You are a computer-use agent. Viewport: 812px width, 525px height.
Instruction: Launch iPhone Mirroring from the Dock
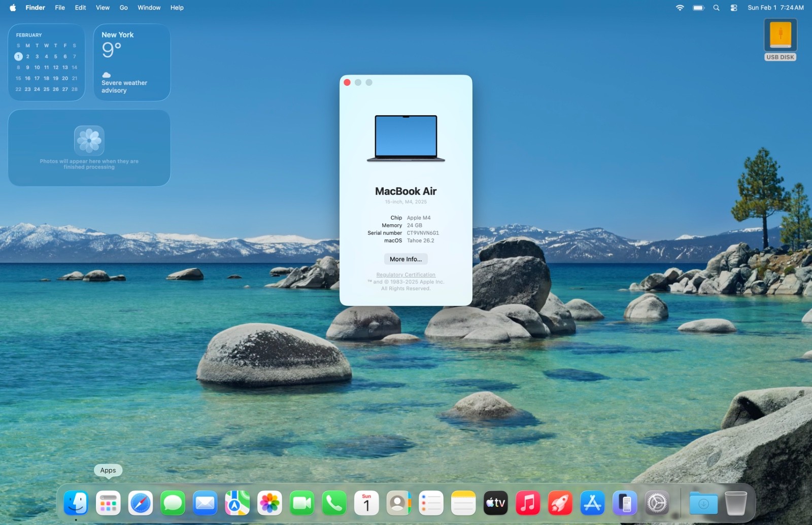tap(625, 503)
